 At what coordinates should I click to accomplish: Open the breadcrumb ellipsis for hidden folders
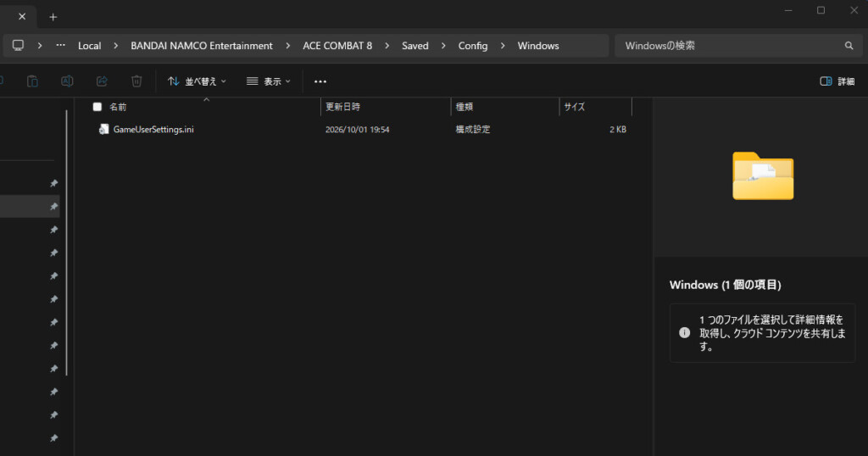coord(60,46)
